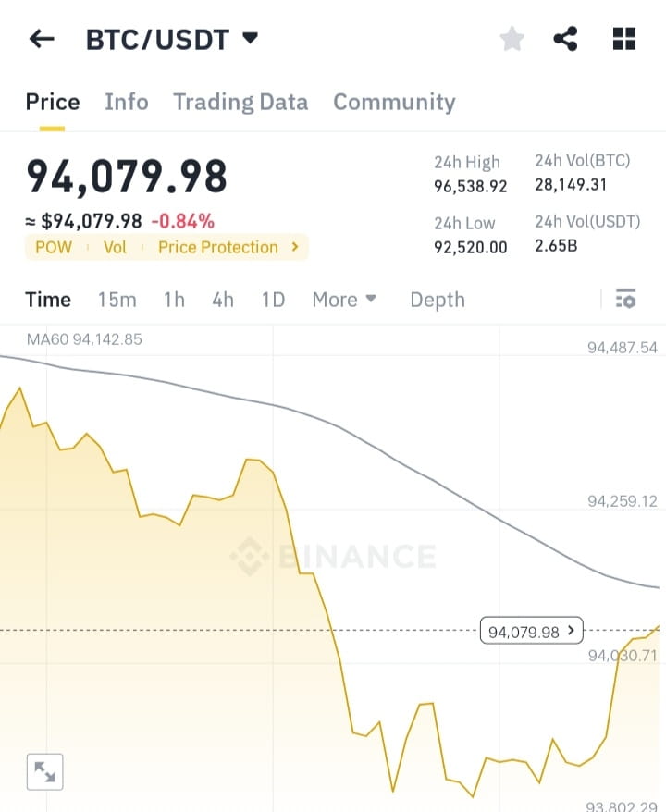Open the apps grid icon top right

[624, 39]
